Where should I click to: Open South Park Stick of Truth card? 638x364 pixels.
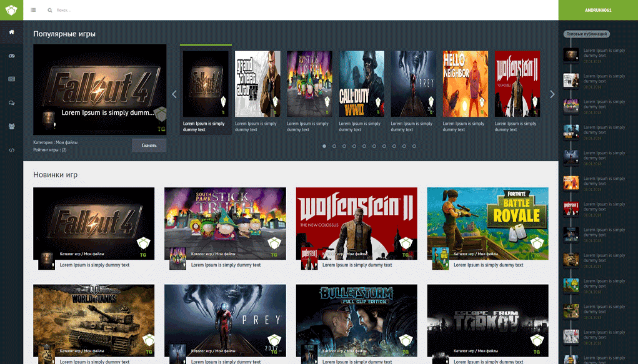[225, 224]
